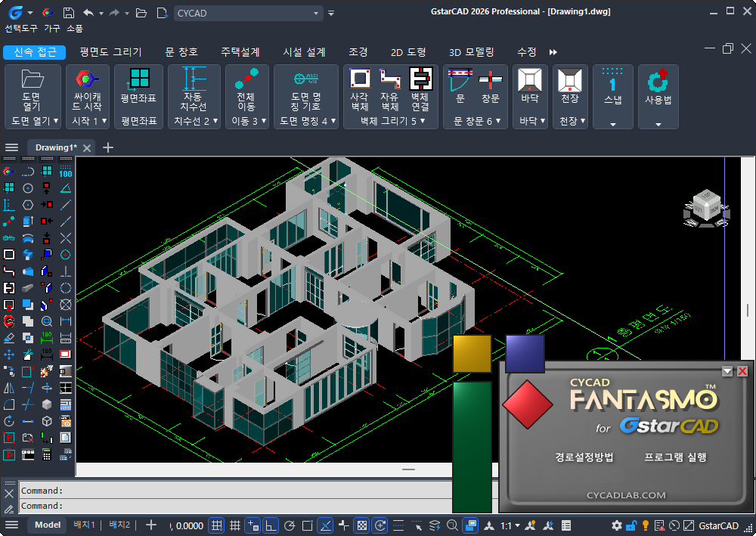
Task: Click the 프로그램 실행 button
Action: pos(675,457)
